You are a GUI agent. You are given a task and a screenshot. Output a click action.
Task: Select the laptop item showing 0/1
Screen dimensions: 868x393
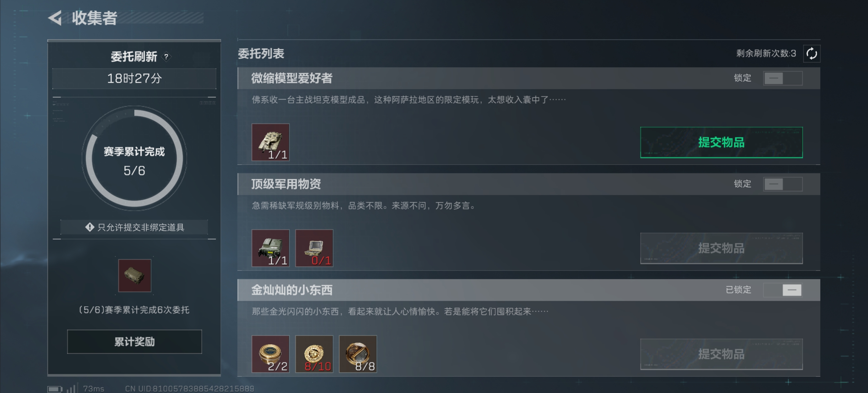coord(314,248)
